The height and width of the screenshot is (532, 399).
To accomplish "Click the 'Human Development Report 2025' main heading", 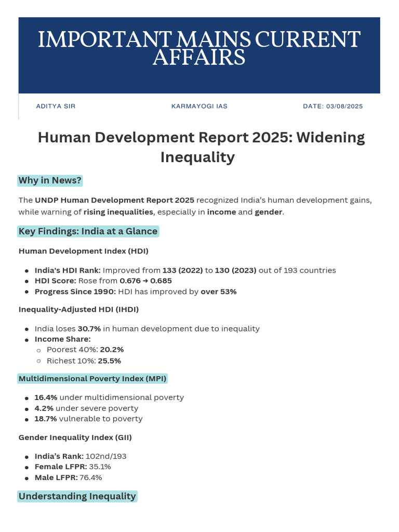I will tap(201, 147).
